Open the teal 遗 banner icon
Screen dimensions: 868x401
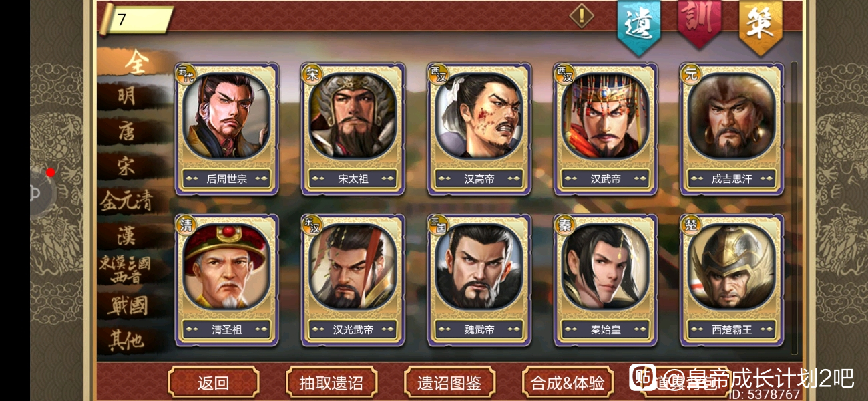[x=638, y=25]
